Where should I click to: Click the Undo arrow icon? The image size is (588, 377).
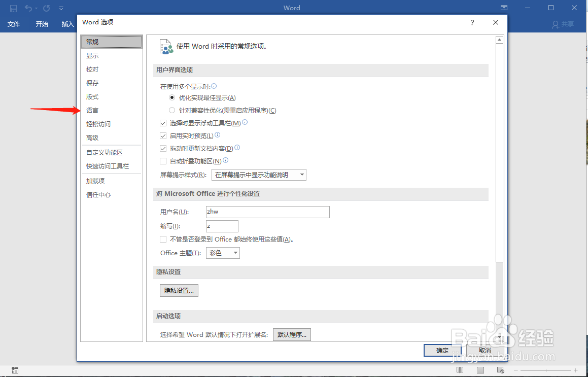[x=28, y=8]
